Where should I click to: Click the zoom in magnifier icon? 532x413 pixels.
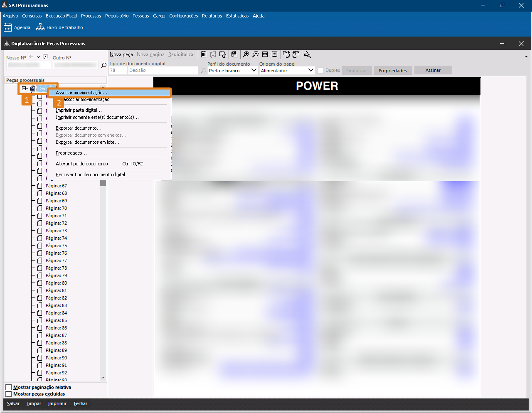click(x=246, y=54)
